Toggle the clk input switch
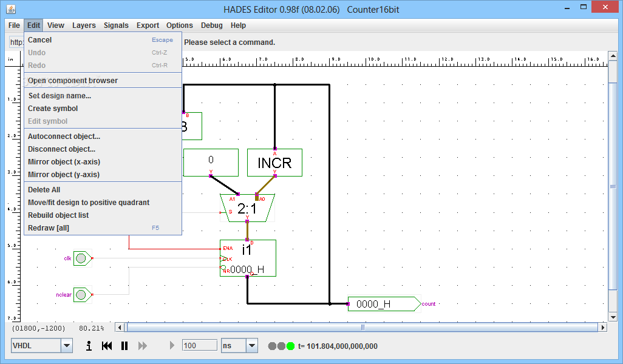The image size is (623, 364). [x=82, y=258]
